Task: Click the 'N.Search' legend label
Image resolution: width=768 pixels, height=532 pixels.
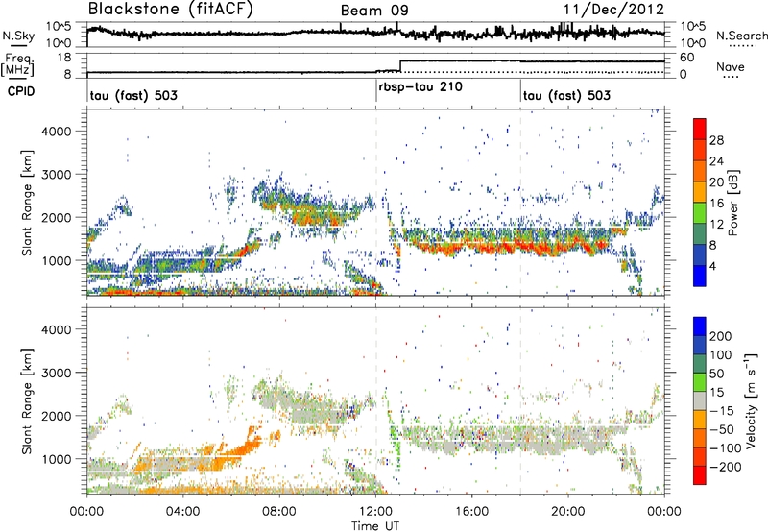Action: tap(741, 36)
